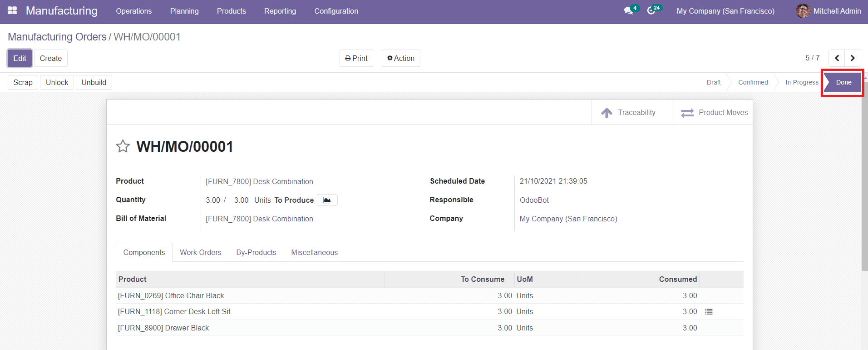The width and height of the screenshot is (868, 350).
Task: Open the Reporting menu
Action: tap(280, 11)
